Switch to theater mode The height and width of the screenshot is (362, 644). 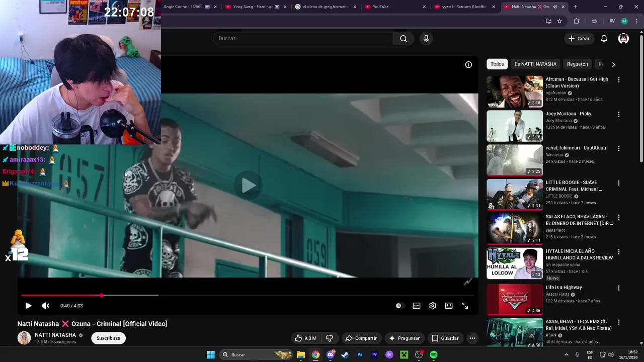[x=449, y=306]
